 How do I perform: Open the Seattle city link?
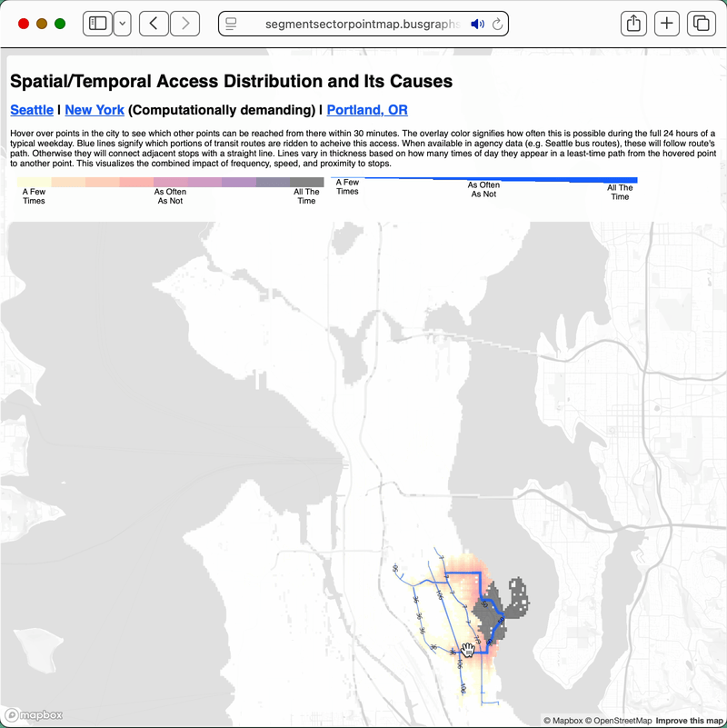[x=32, y=110]
